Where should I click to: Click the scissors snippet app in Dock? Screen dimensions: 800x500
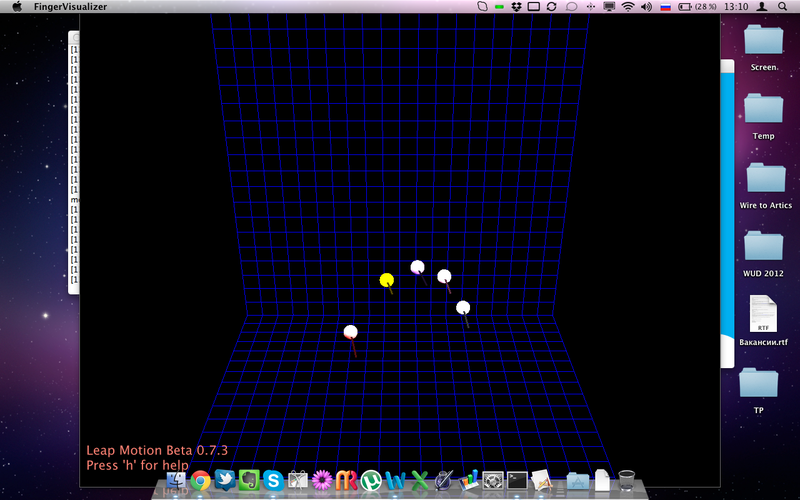[298, 481]
